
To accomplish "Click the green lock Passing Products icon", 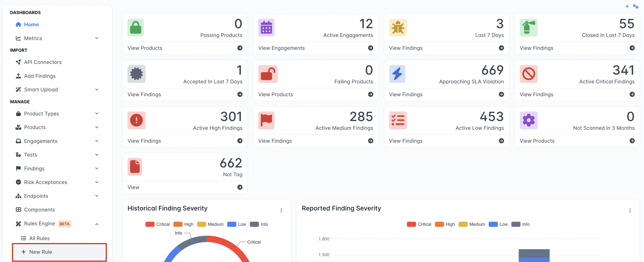I will 136,27.
